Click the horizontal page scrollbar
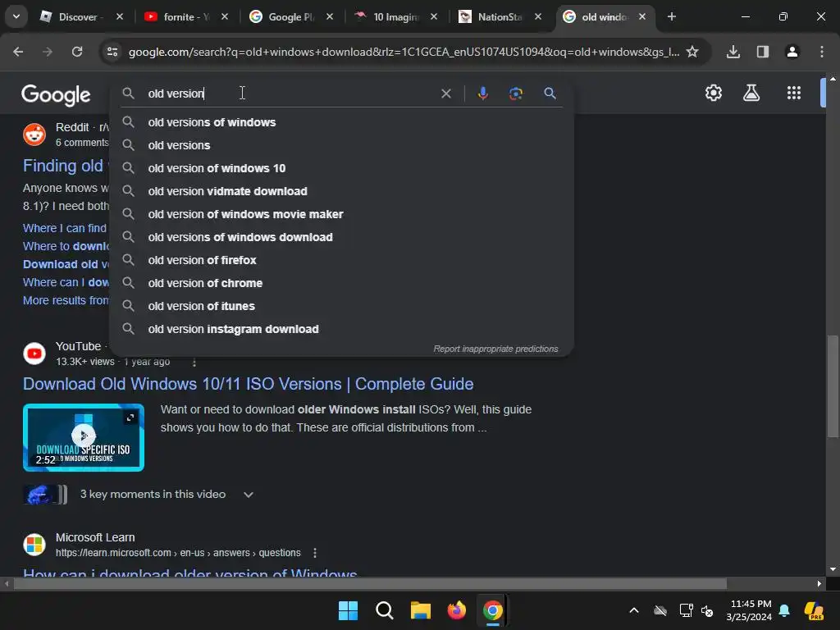 (x=370, y=583)
